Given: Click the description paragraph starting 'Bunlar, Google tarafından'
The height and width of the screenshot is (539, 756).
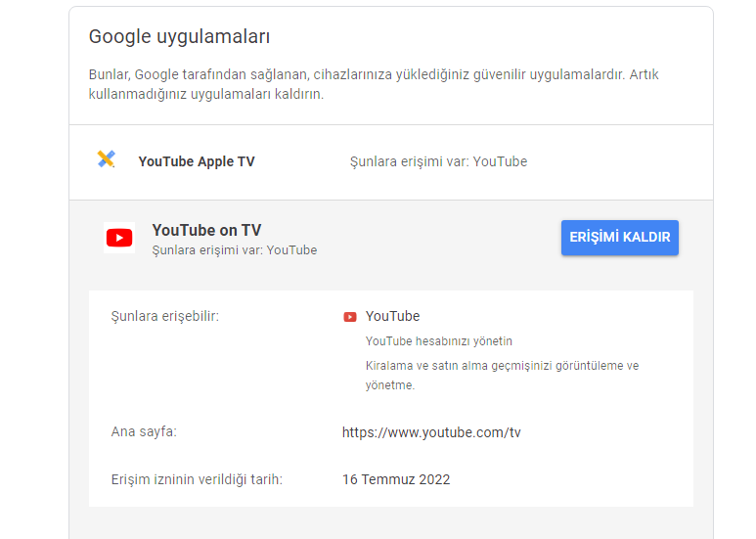Looking at the screenshot, I should (x=374, y=84).
